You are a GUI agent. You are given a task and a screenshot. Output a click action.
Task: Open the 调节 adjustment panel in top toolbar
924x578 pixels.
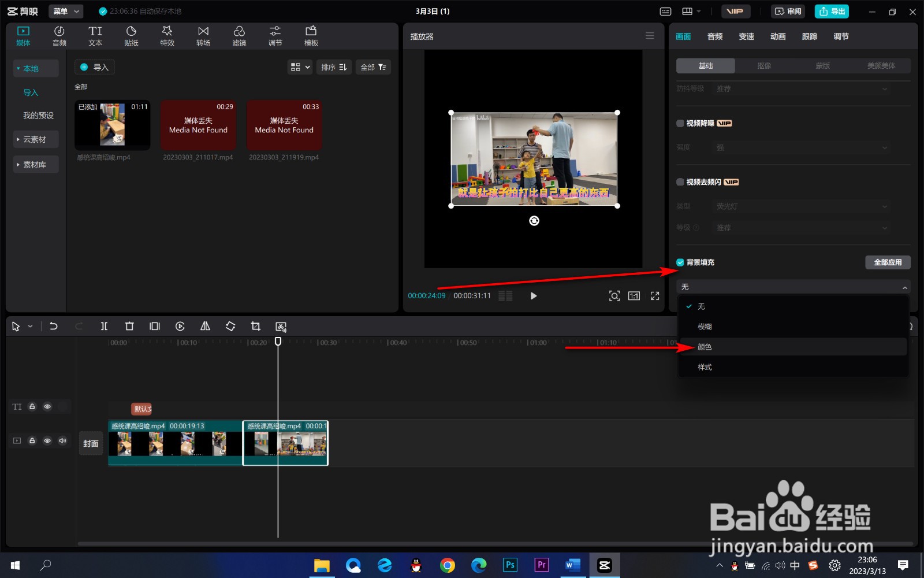[x=275, y=36]
